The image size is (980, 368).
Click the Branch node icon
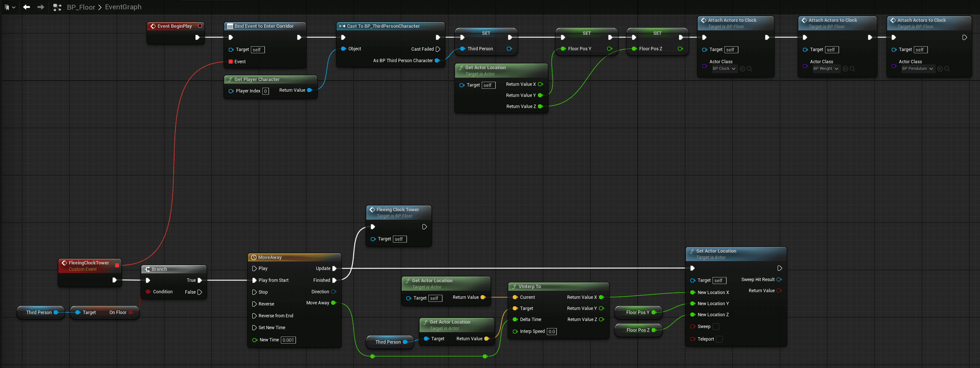point(147,269)
